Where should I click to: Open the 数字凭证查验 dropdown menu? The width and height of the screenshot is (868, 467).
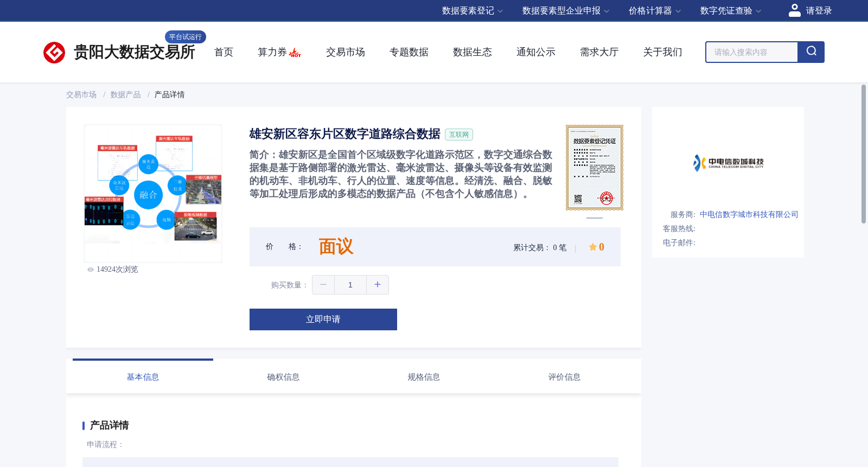(x=731, y=11)
